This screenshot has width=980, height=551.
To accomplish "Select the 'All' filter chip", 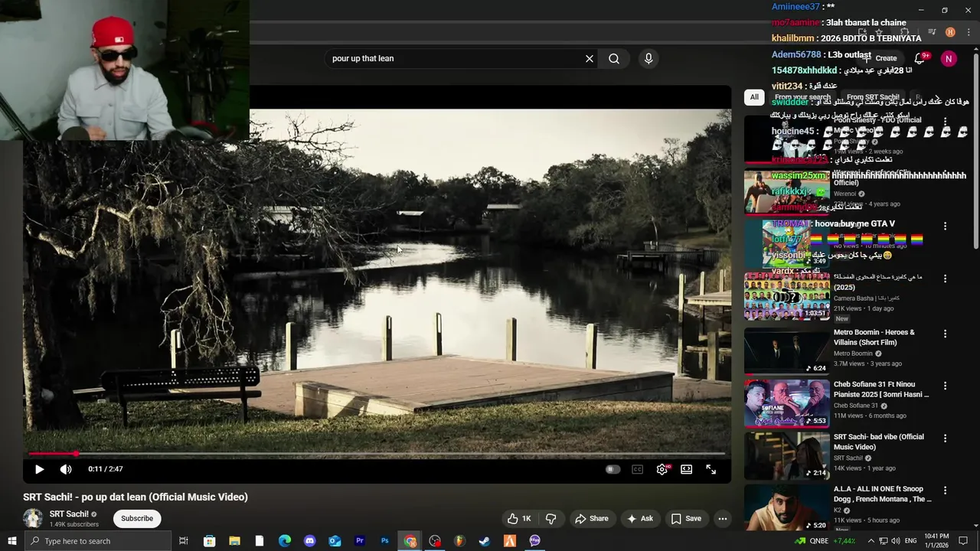I will (754, 97).
